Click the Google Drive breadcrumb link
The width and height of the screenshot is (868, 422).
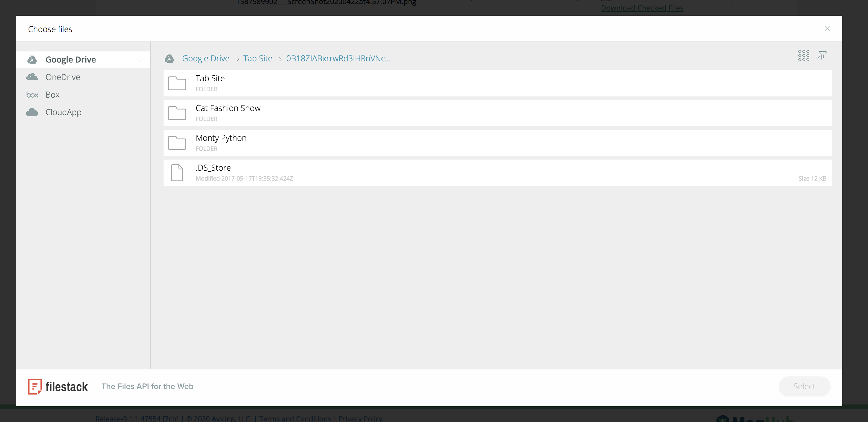click(x=205, y=58)
